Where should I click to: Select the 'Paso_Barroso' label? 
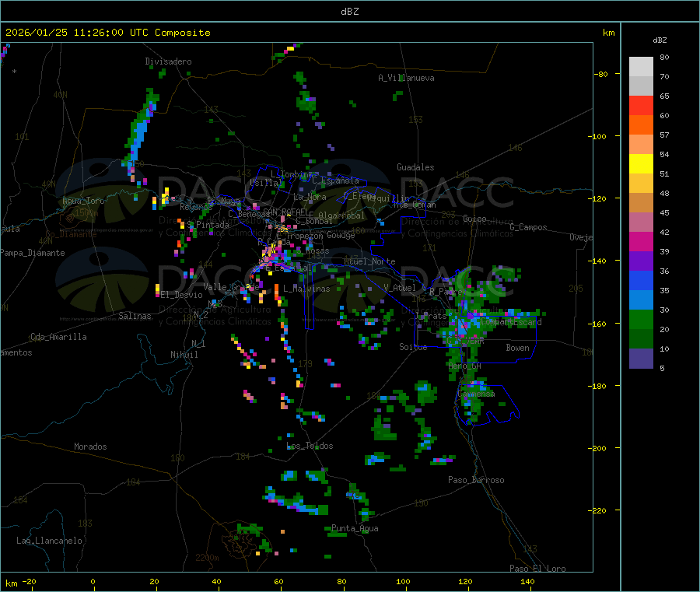tap(476, 480)
